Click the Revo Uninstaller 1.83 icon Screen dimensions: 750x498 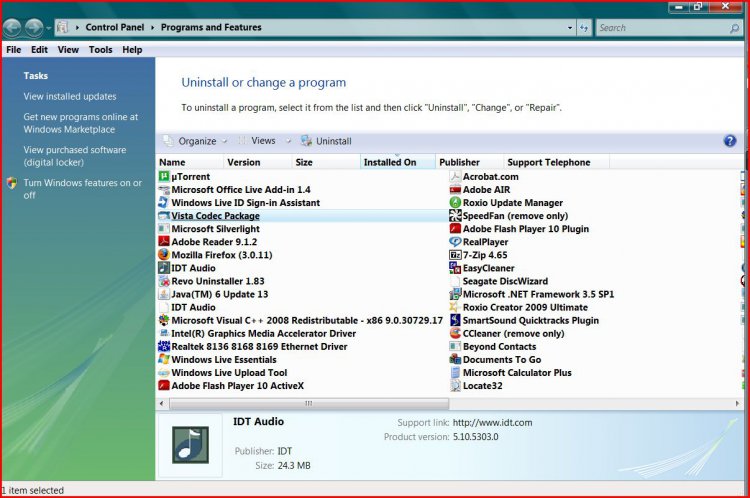click(164, 281)
